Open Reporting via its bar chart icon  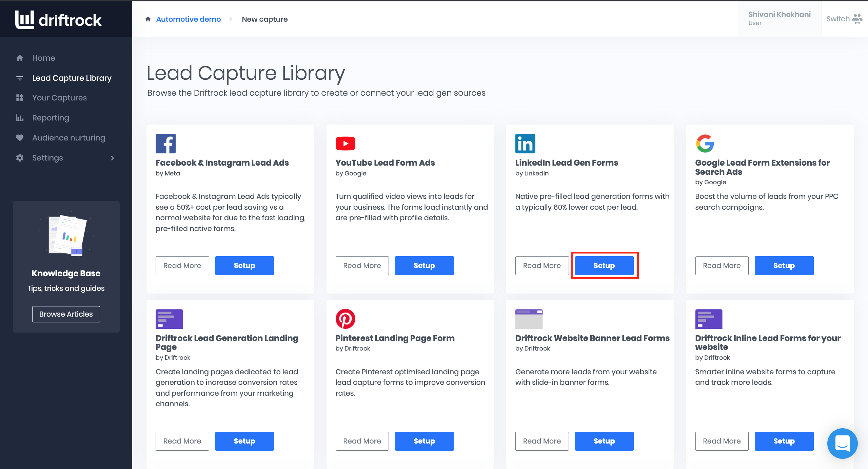(x=20, y=117)
